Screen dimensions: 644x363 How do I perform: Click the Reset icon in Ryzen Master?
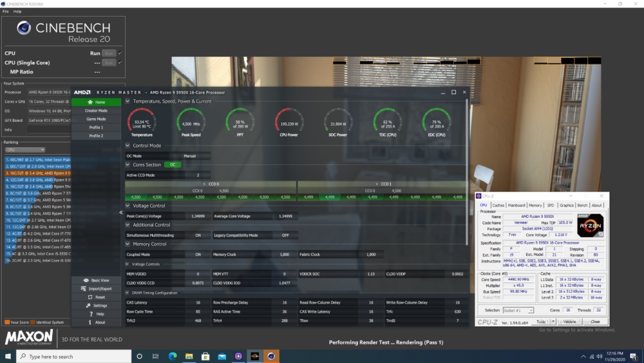pyautogui.click(x=90, y=297)
